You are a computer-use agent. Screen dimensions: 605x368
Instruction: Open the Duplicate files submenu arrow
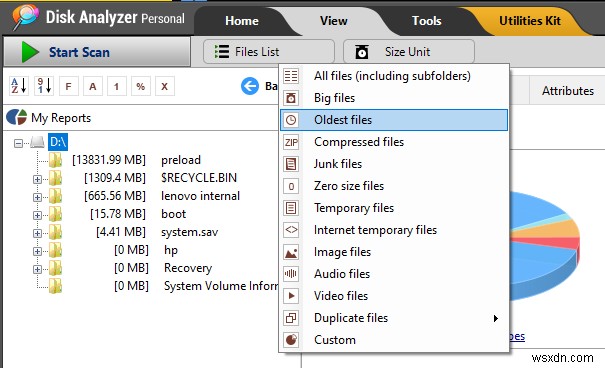(496, 318)
